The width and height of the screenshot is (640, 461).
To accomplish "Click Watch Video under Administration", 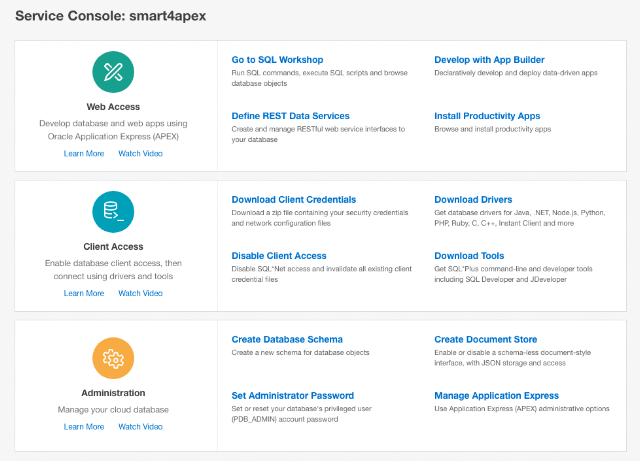I will point(140,427).
